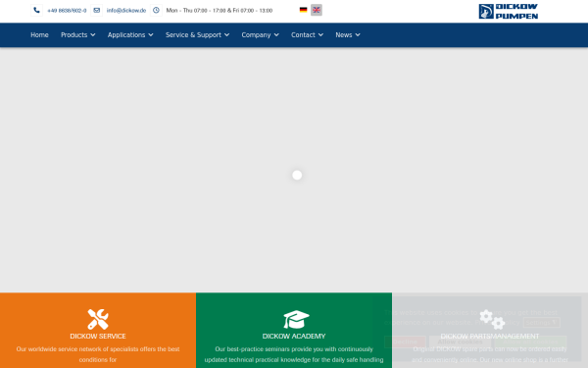Expand the Applications dropdown menu
Image resolution: width=588 pixels, height=368 pixels.
[130, 35]
